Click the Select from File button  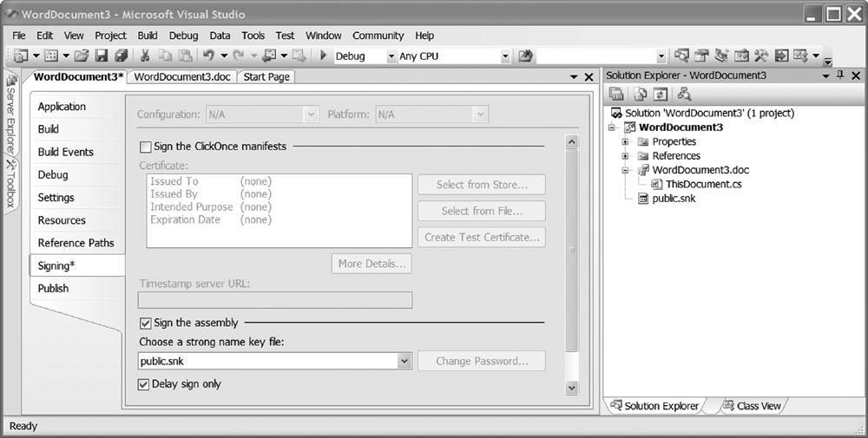482,211
